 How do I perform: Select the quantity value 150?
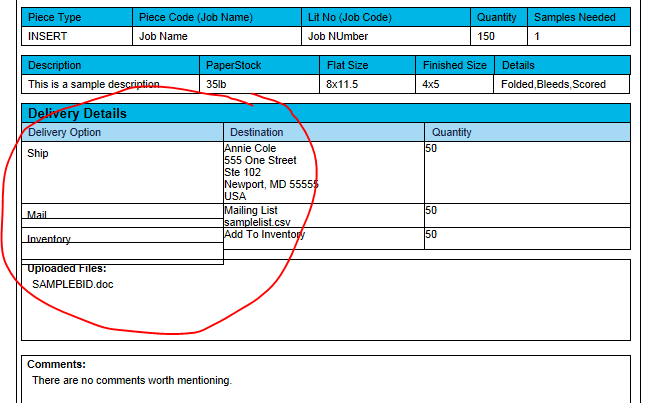pos(486,36)
